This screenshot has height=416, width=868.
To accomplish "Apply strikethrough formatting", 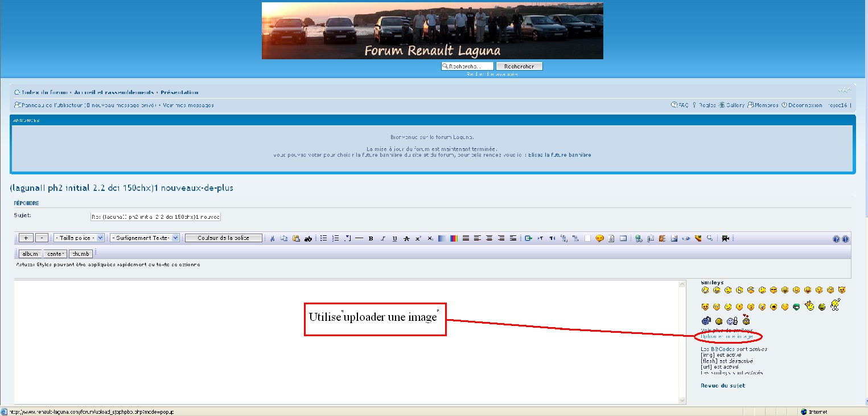I will click(406, 238).
